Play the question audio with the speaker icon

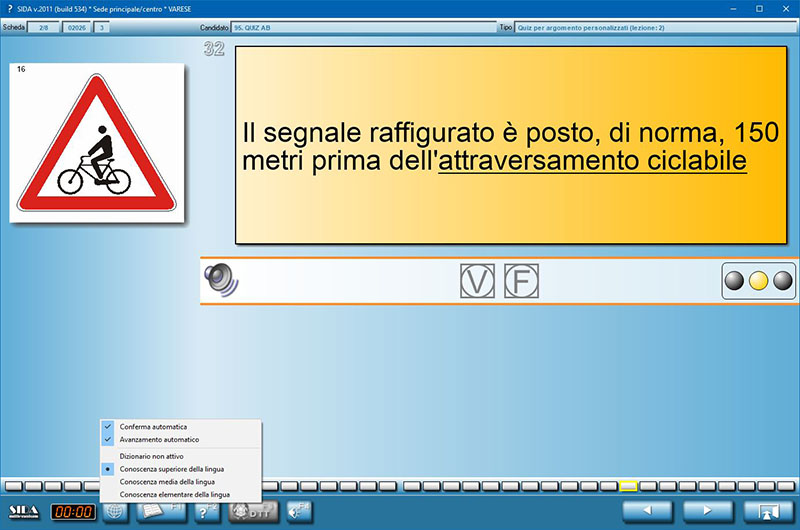221,281
